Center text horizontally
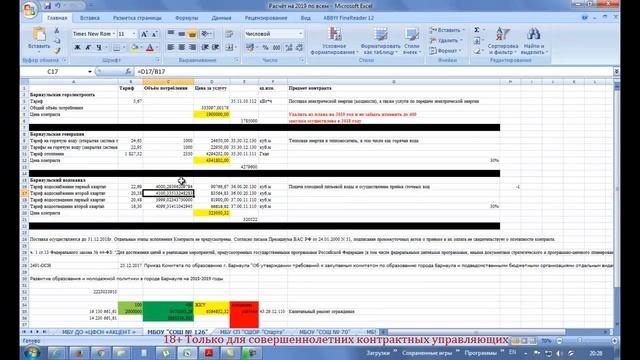640x360 pixels. (x=181, y=47)
